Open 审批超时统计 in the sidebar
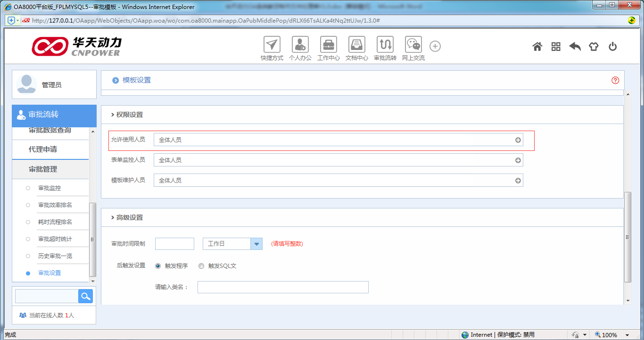644x340 pixels. pos(55,239)
